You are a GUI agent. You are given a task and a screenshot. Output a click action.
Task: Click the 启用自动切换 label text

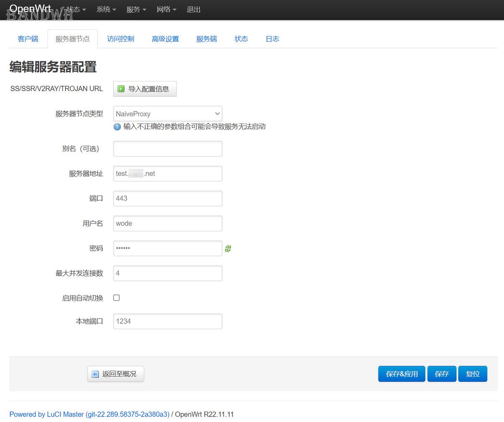82,298
